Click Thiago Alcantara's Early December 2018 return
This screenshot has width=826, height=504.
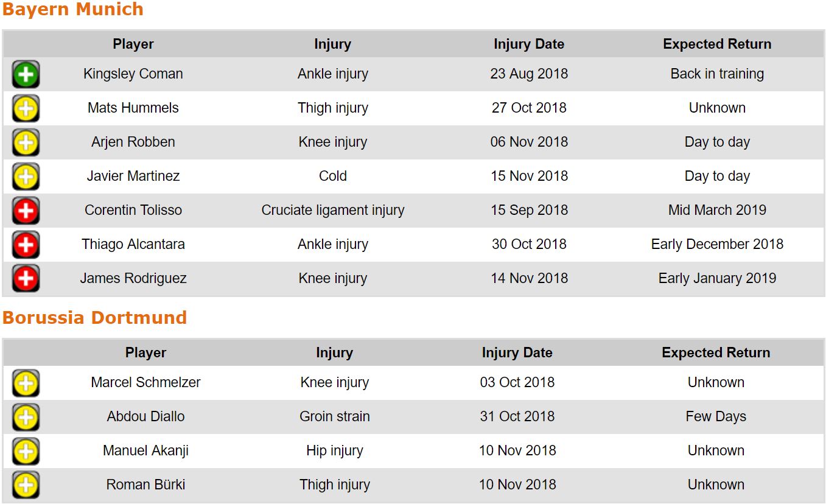[x=717, y=244]
